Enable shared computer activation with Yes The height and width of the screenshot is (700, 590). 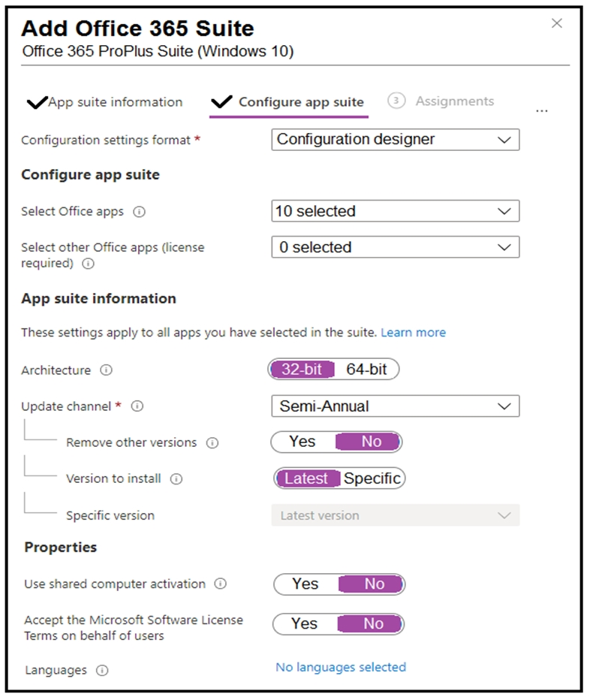pyautogui.click(x=306, y=584)
